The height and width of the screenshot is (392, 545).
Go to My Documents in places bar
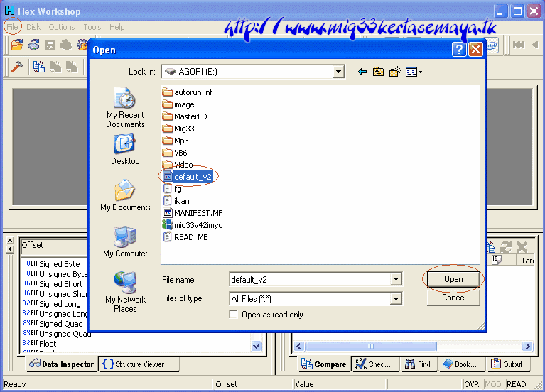click(125, 195)
